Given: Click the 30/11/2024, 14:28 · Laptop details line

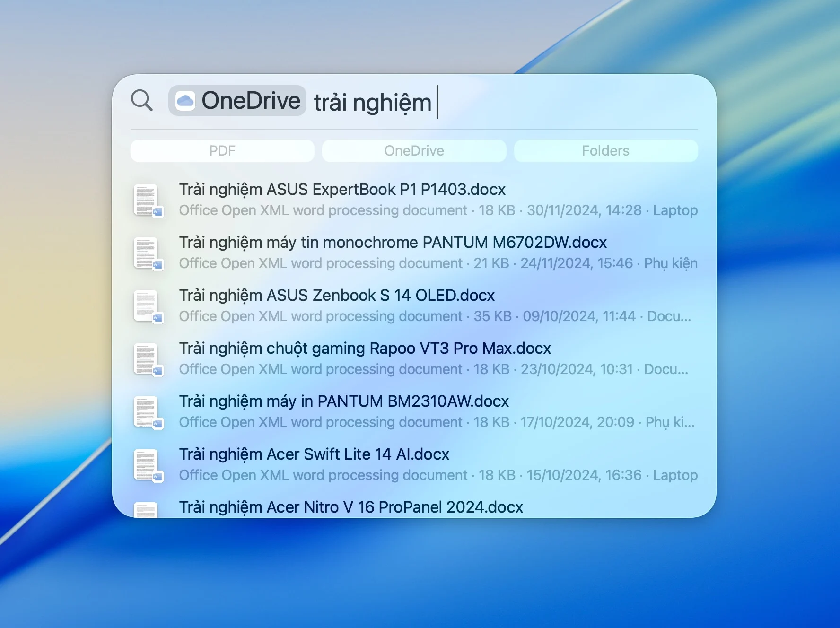Looking at the screenshot, I should point(438,210).
